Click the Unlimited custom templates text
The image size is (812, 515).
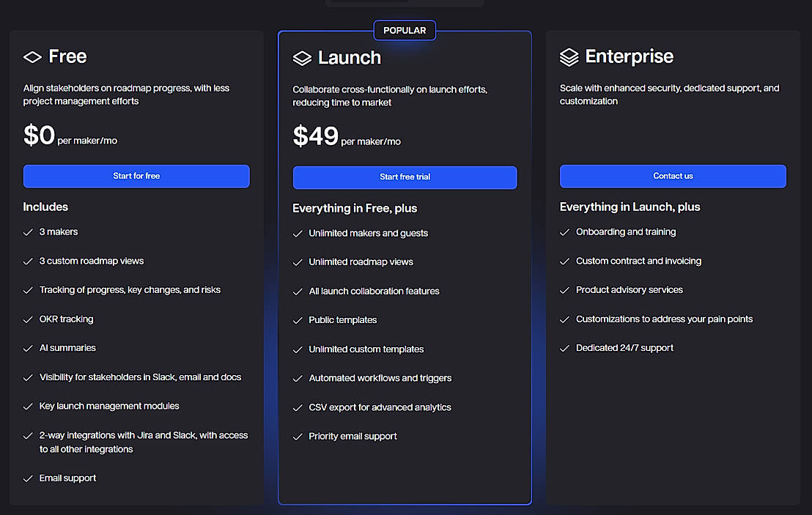(x=366, y=349)
